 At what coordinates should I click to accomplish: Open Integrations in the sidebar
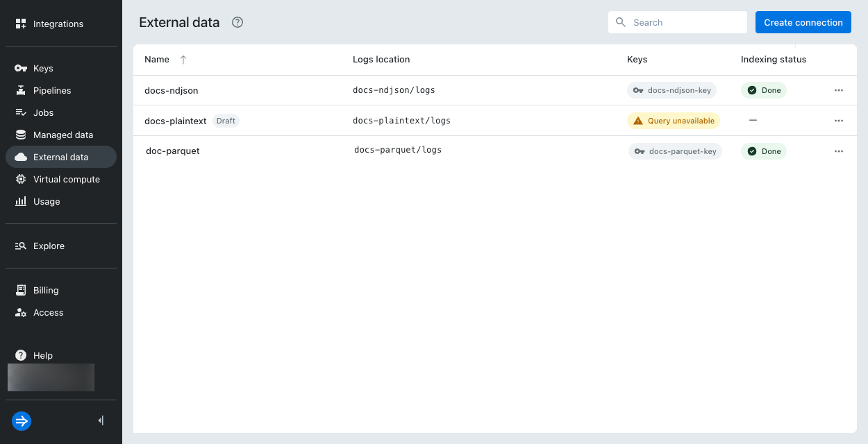click(61, 24)
